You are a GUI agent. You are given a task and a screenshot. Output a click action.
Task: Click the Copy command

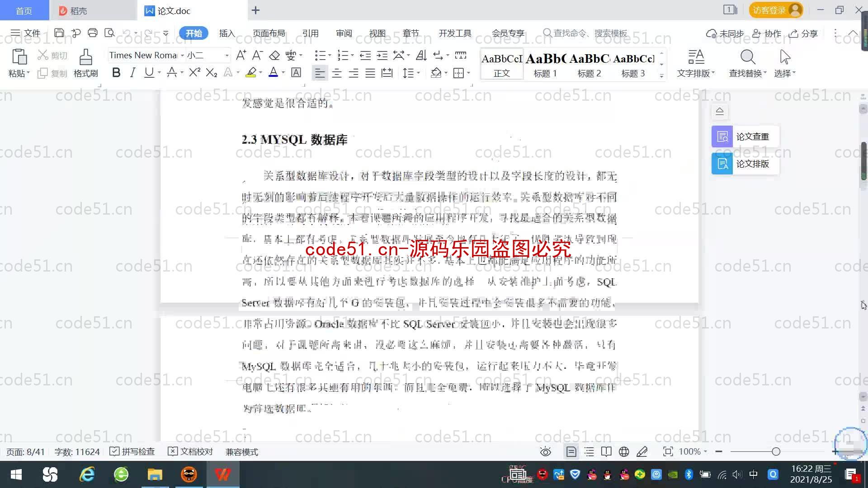(52, 73)
